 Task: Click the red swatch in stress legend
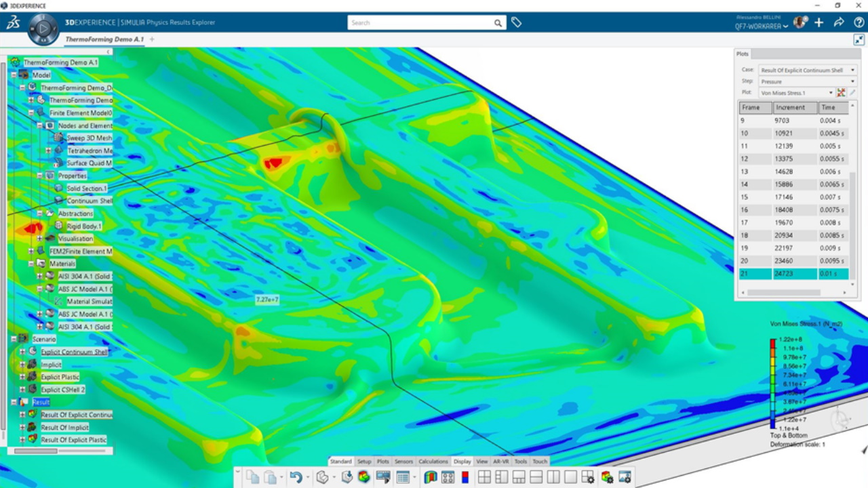point(772,343)
